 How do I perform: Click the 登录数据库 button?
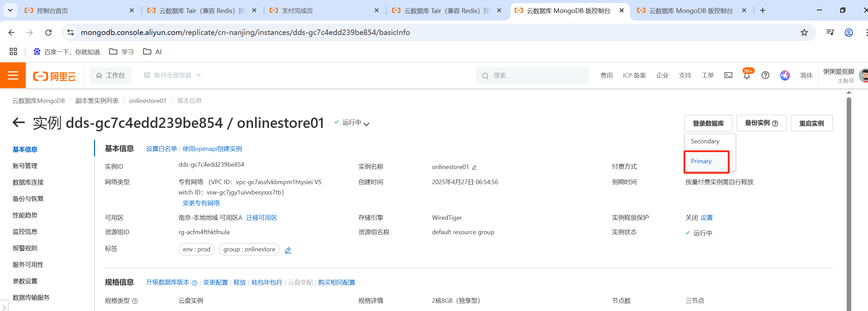(x=708, y=123)
